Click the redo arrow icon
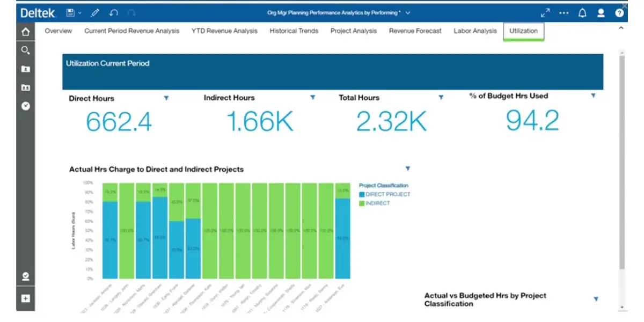The height and width of the screenshot is (322, 644). point(131,12)
